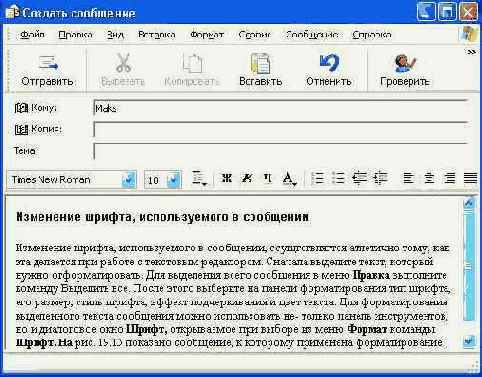Align text left
482x377 pixels.
(409, 178)
